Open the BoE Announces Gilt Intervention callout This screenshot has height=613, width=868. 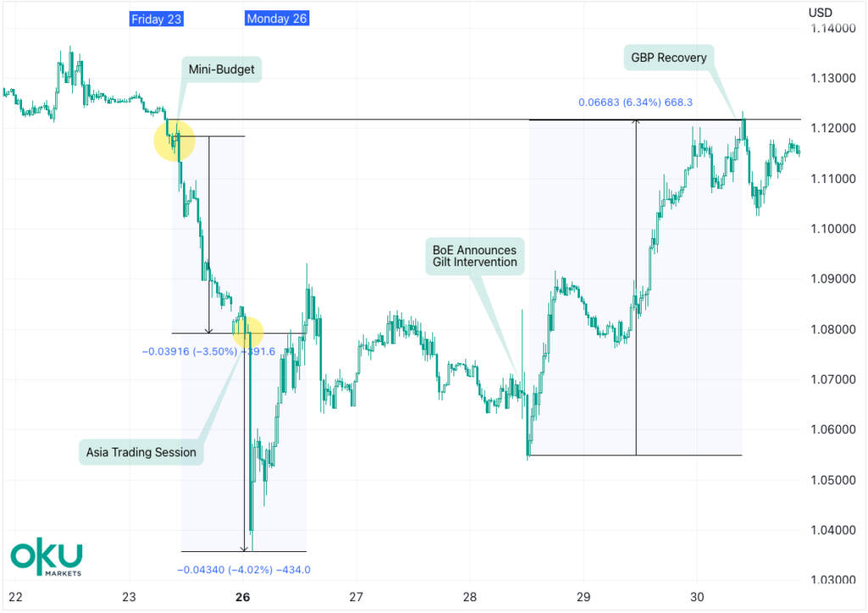click(x=475, y=256)
